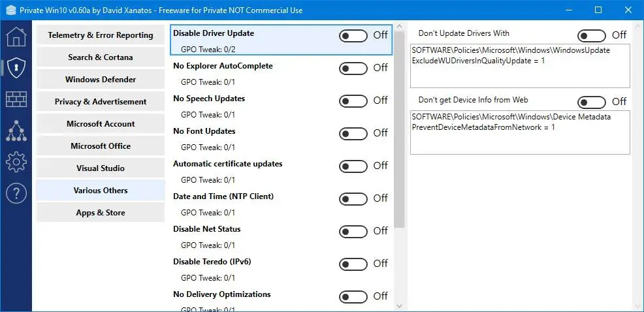This screenshot has width=644, height=312.
Task: Open the Home overview sidebar icon
Action: tap(16, 36)
